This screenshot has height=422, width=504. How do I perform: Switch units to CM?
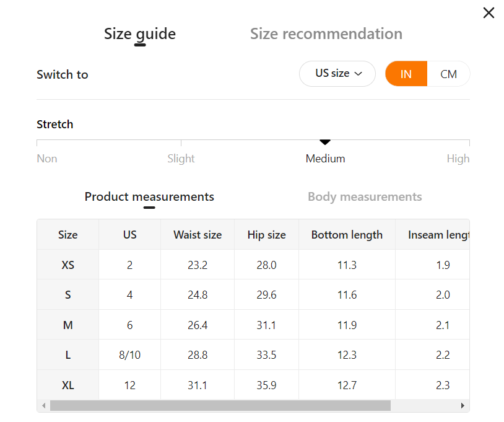[448, 74]
